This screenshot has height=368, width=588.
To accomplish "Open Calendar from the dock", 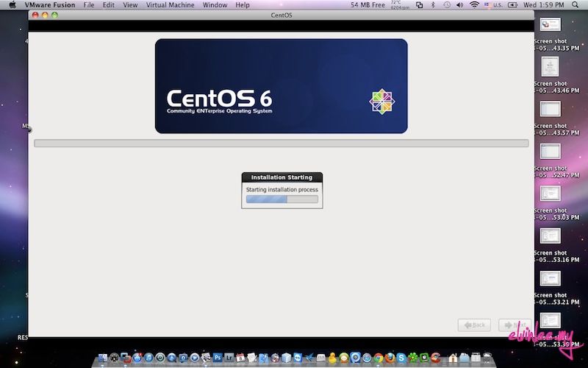I will point(240,358).
